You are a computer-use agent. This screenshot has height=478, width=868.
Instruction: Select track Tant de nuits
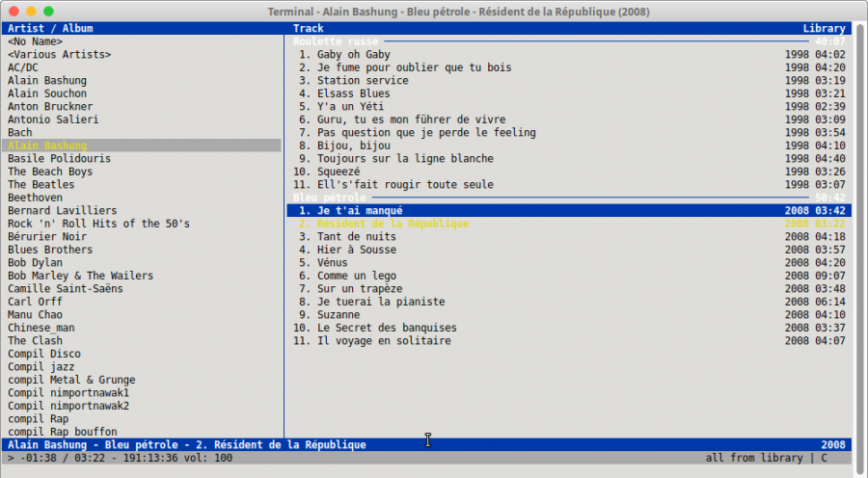[x=569, y=237]
